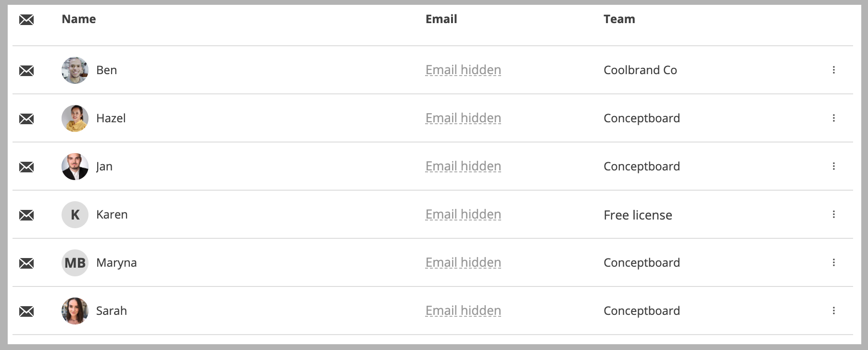Expand the kebab menu in Jan's row
This screenshot has width=868, height=350.
833,166
